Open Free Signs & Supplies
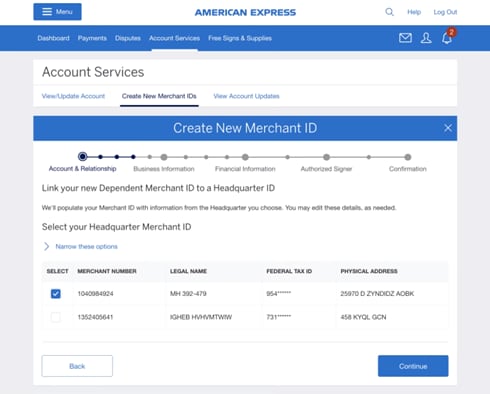The width and height of the screenshot is (490, 394). coord(240,38)
